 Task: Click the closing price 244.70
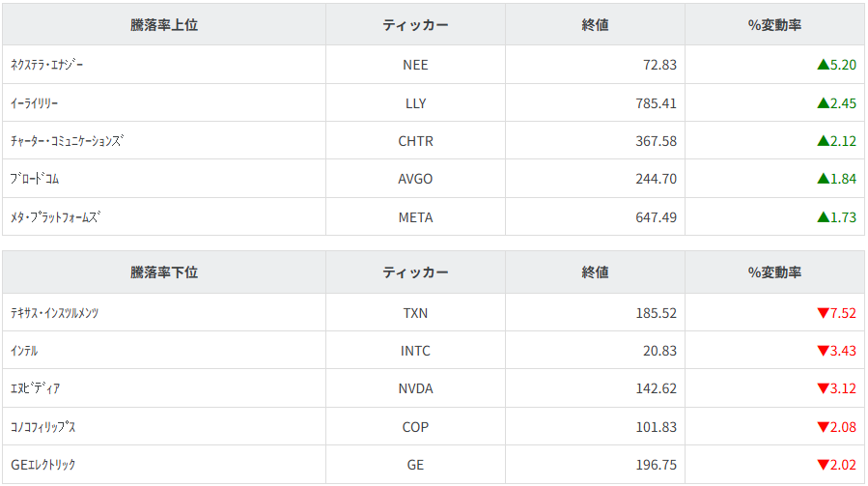(x=657, y=179)
